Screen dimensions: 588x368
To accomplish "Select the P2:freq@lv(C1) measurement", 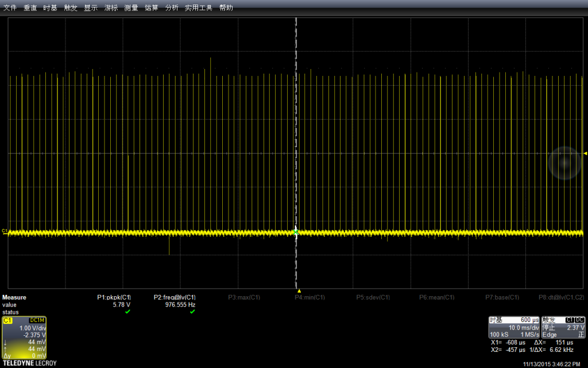I will (x=175, y=297).
